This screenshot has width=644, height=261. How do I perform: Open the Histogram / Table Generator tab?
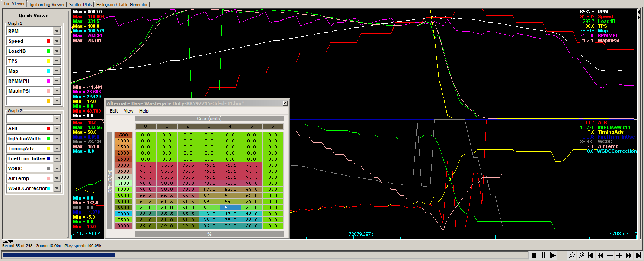coord(122,4)
